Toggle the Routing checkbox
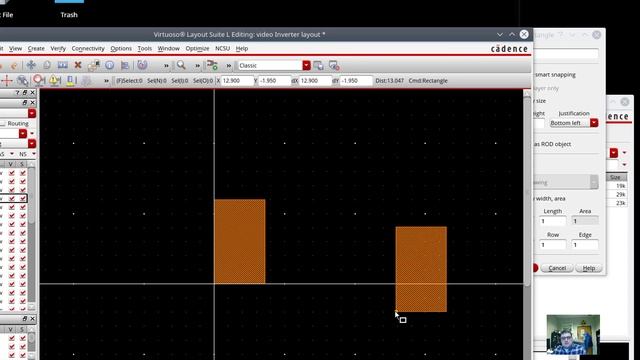Image resolution: width=640 pixels, height=360 pixels. 3,123
